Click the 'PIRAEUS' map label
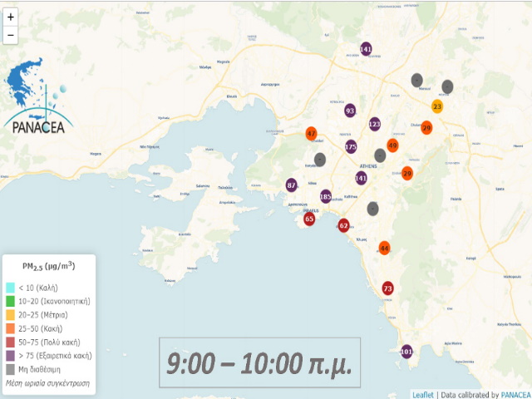Viewport: 532px width, 399px height. 311,210
